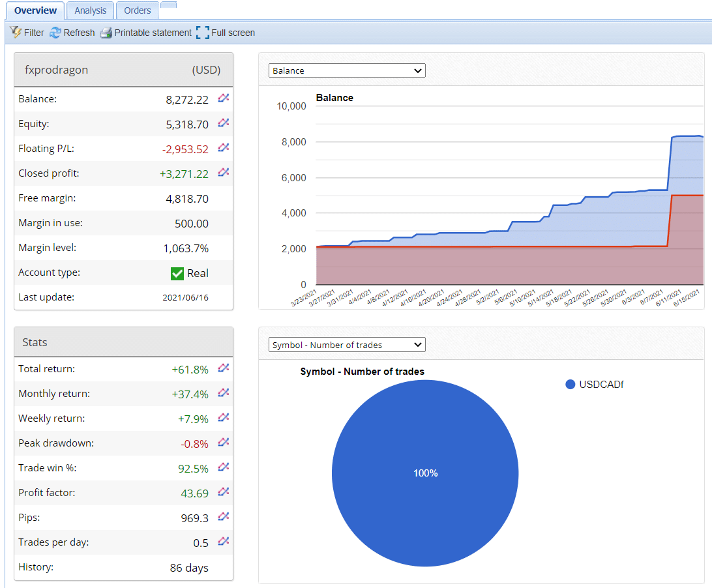Click the blue USDCADf pie segment
Viewport: 712px width, 588px height.
click(425, 473)
